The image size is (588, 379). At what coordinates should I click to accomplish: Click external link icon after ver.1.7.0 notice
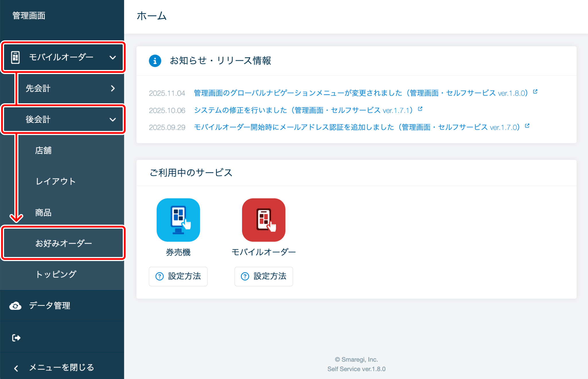pos(527,126)
